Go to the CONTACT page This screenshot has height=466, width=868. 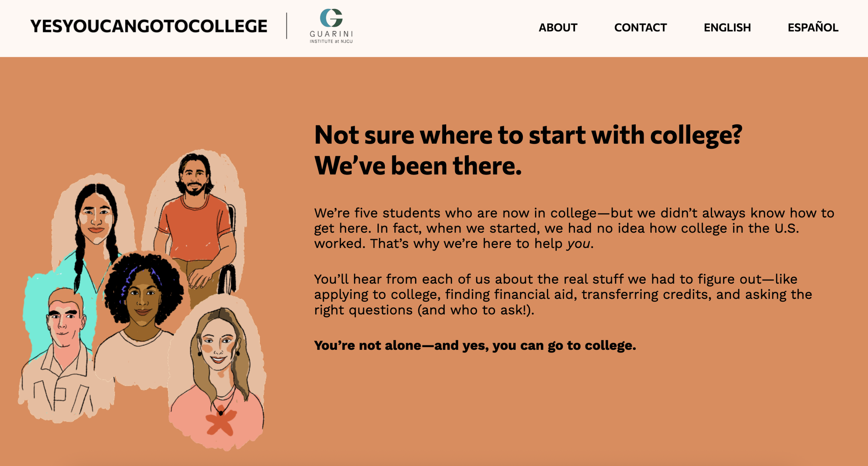tap(640, 27)
